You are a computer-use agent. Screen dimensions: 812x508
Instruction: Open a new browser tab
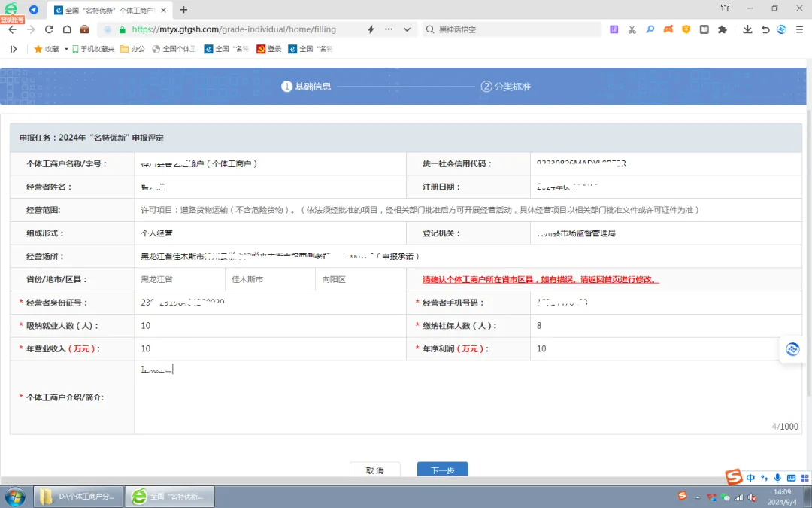(x=183, y=9)
